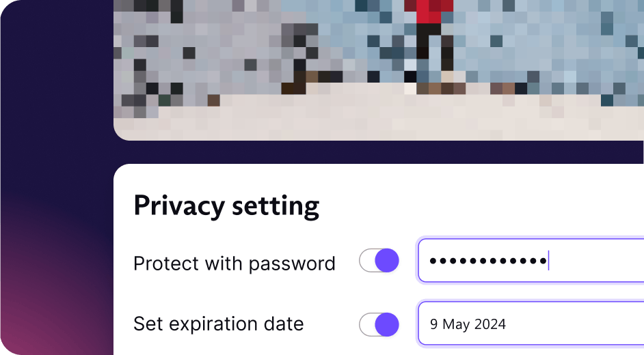Click the "Set expiration date" label
This screenshot has width=644, height=355.
click(218, 324)
